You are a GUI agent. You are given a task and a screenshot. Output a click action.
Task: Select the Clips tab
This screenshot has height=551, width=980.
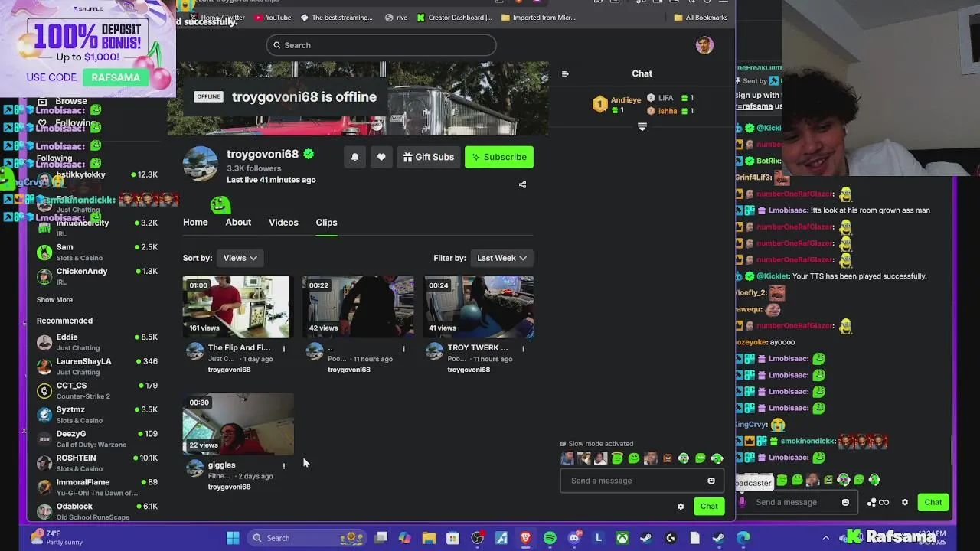pos(326,222)
